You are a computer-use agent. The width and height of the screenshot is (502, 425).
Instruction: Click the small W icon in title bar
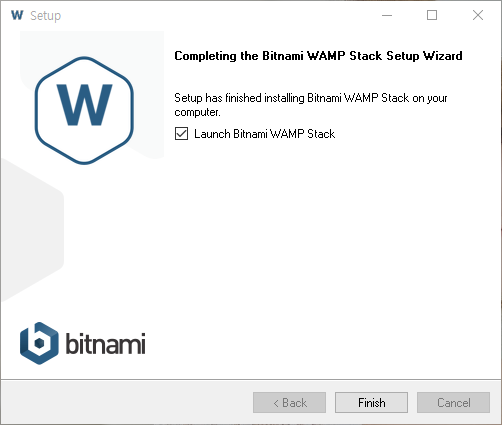tap(17, 15)
